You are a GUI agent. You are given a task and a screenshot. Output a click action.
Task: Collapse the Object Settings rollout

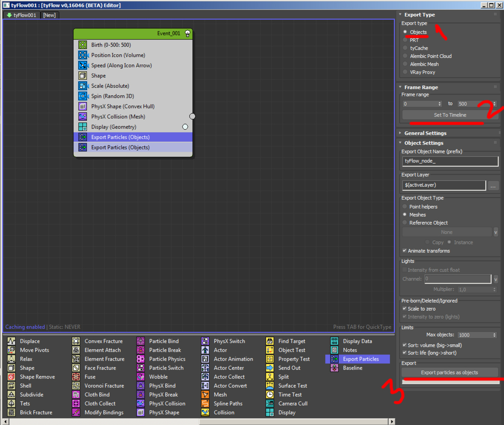(x=400, y=143)
